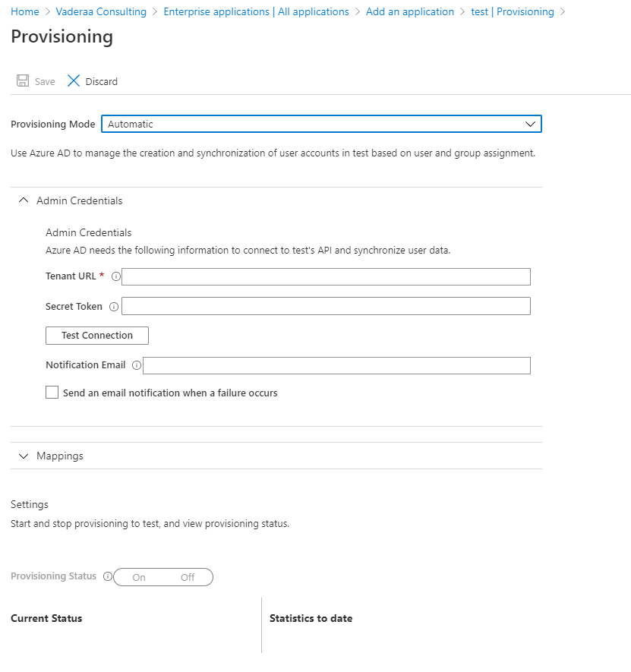Image resolution: width=631 pixels, height=672 pixels.
Task: Click the Provisioning Status info icon
Action: coord(107,576)
